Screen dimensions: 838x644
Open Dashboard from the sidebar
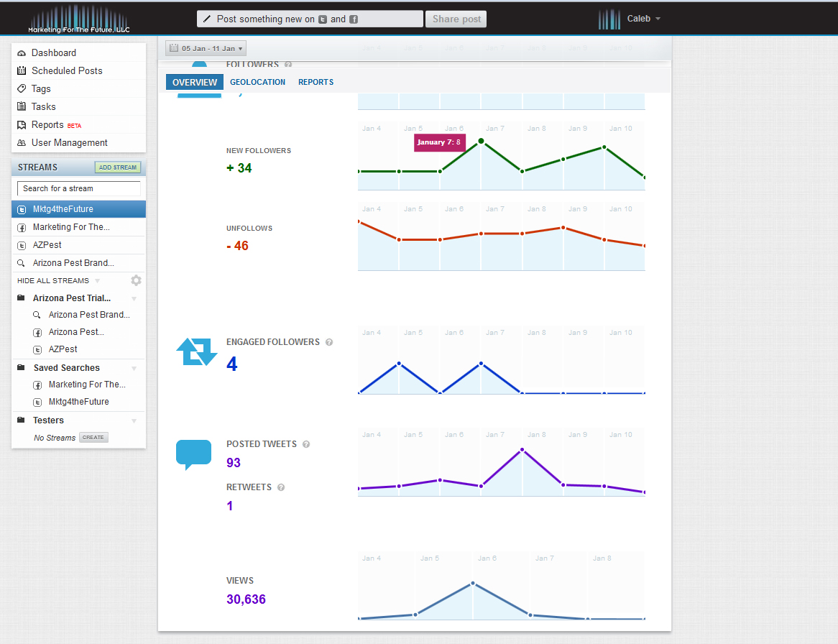(x=53, y=53)
